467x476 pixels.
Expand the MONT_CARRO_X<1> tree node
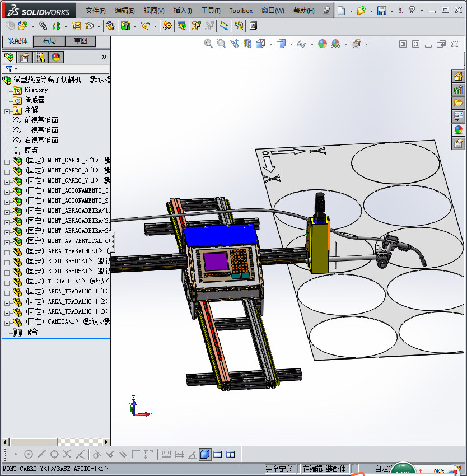click(7, 162)
